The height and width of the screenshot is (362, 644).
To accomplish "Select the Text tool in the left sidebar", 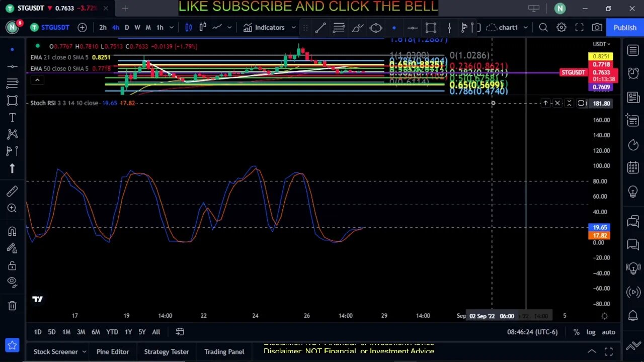I will click(12, 117).
